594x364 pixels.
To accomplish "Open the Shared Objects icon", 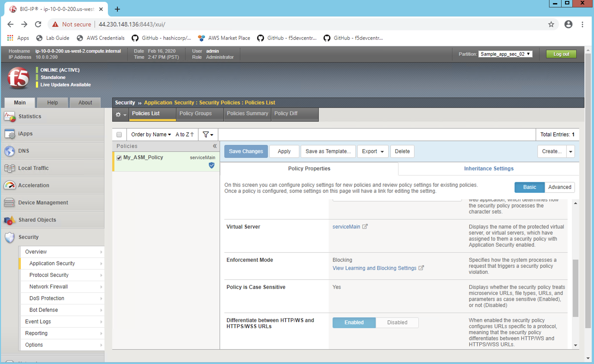I will [x=10, y=220].
